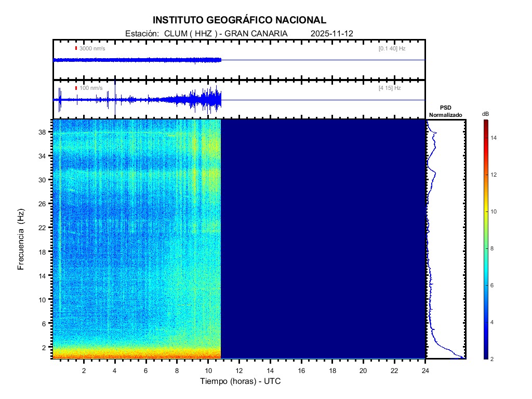
Task: Select the [4 15] Hz filter label
Action: coord(390,88)
